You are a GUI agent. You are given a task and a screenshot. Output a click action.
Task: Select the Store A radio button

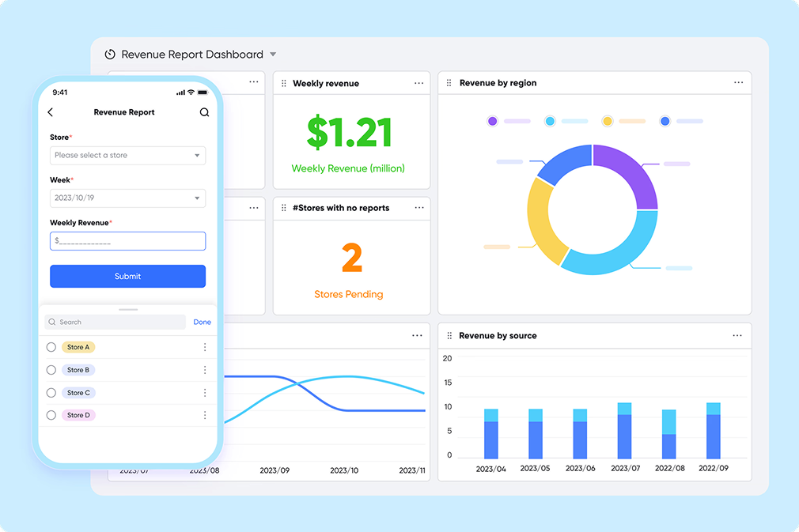[x=51, y=347]
